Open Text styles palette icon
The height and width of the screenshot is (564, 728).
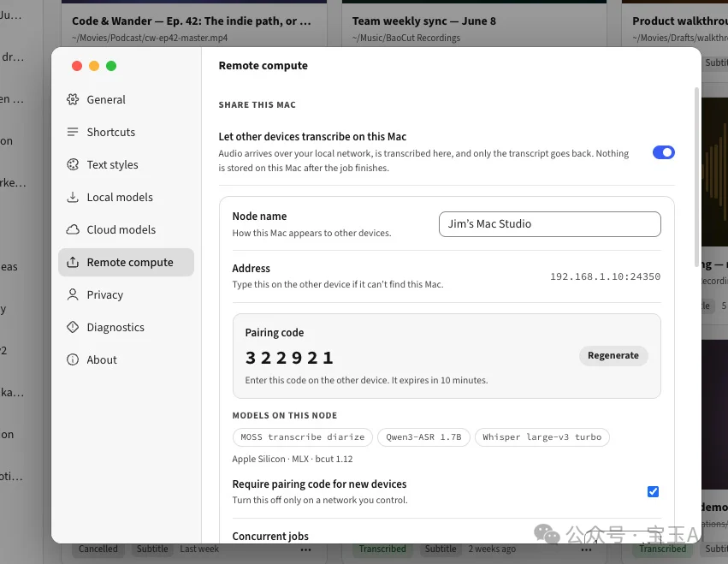(73, 164)
